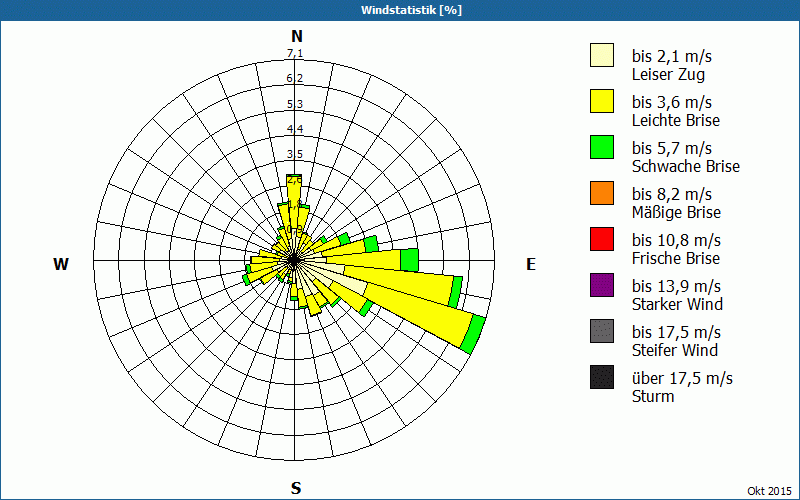The width and height of the screenshot is (800, 500).
Task: Click the S compass label
Action: pos(296,488)
